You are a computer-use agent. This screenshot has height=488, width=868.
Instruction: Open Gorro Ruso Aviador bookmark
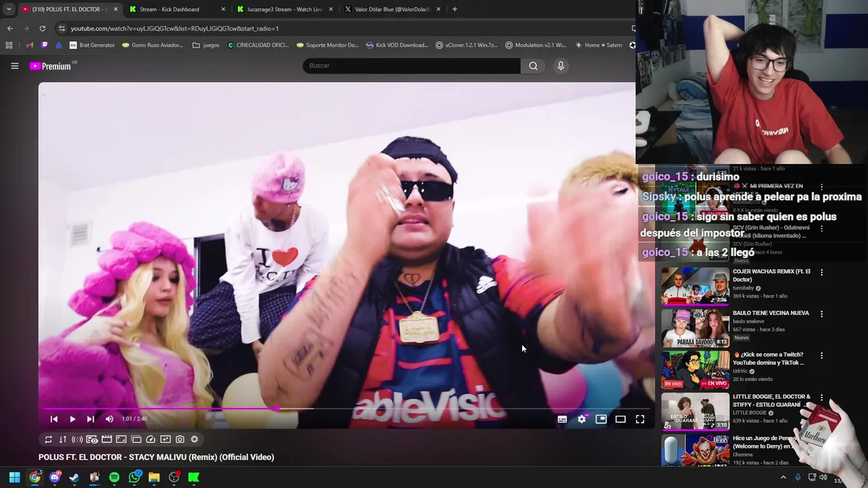coord(153,45)
